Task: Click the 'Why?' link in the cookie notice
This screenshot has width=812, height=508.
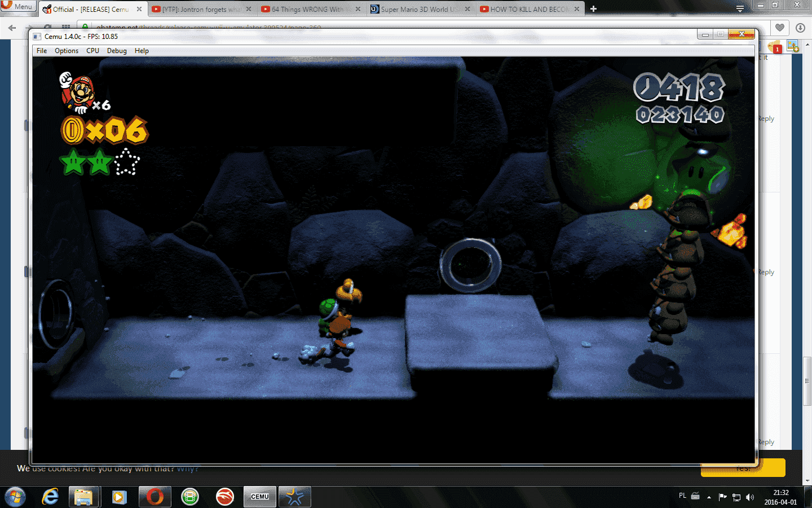Action: coord(187,468)
